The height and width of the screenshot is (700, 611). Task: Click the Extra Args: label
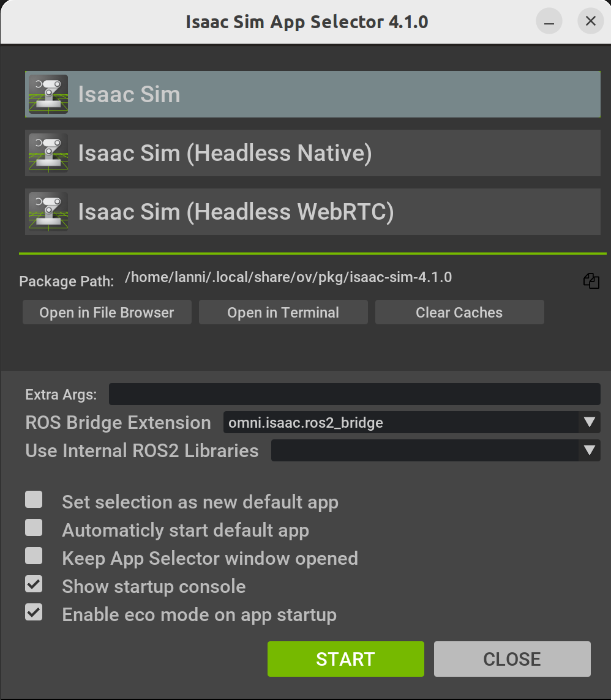click(61, 395)
